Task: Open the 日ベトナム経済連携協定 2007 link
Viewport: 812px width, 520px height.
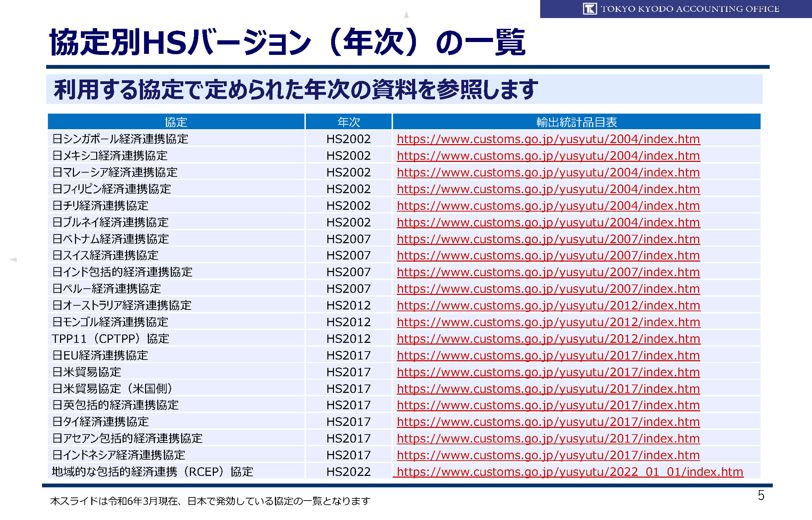Action: pyautogui.click(x=548, y=239)
